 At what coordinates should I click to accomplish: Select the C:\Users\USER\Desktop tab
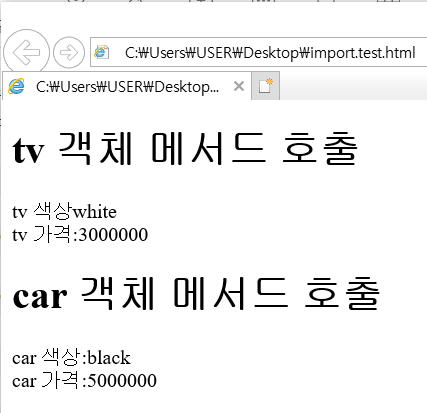point(127,86)
